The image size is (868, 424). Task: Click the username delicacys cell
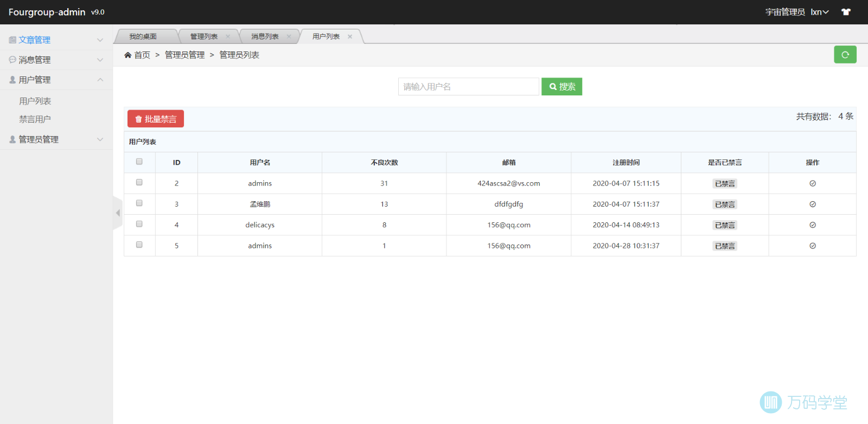pyautogui.click(x=260, y=225)
